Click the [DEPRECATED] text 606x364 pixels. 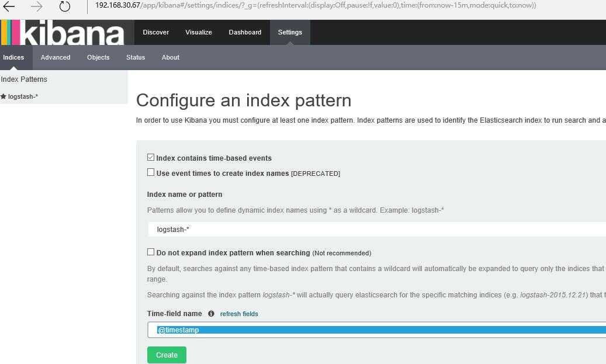(316, 174)
